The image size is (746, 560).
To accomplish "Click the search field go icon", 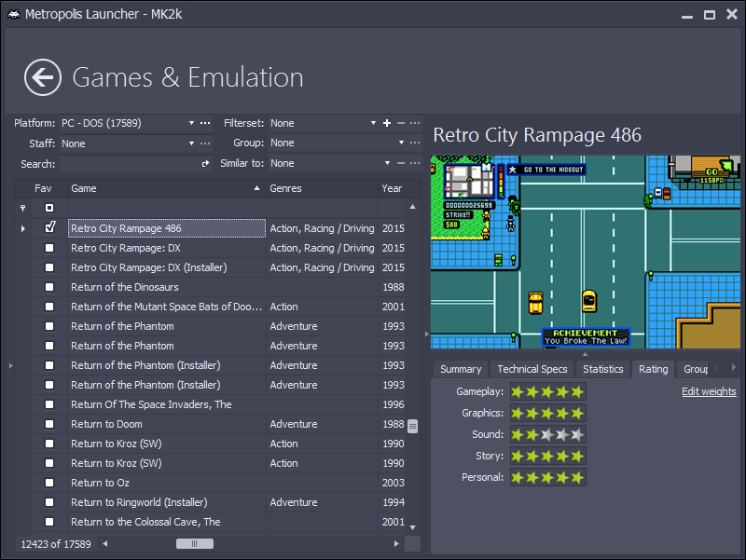I will (x=205, y=164).
